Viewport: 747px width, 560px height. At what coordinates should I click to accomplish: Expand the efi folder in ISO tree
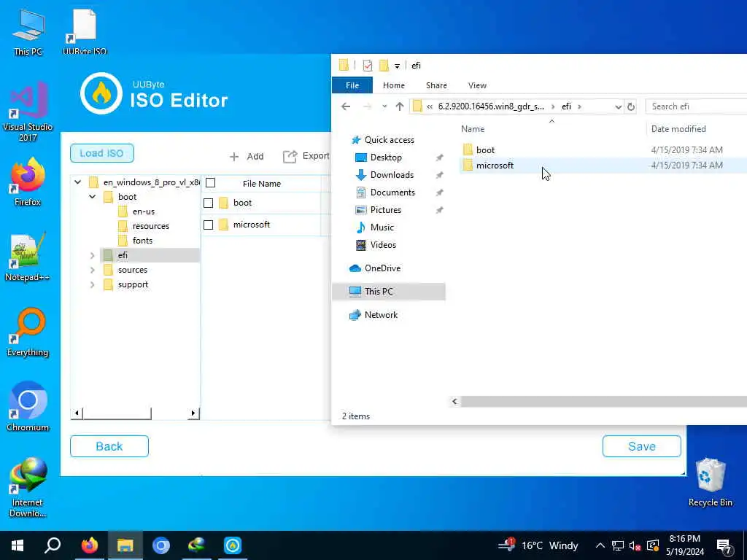93,255
